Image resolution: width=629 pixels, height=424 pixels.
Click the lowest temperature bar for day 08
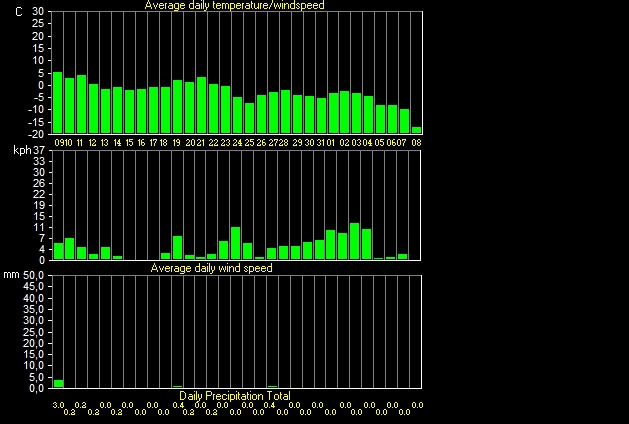coord(416,130)
